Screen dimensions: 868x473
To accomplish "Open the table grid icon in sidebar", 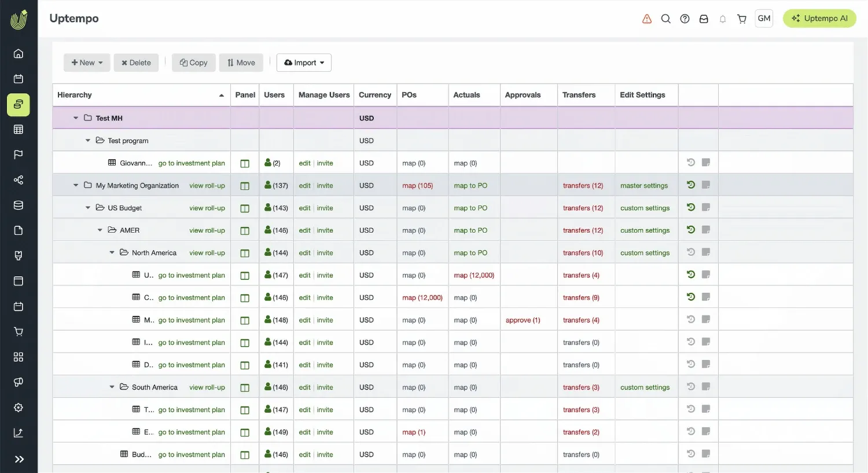I will click(x=19, y=130).
